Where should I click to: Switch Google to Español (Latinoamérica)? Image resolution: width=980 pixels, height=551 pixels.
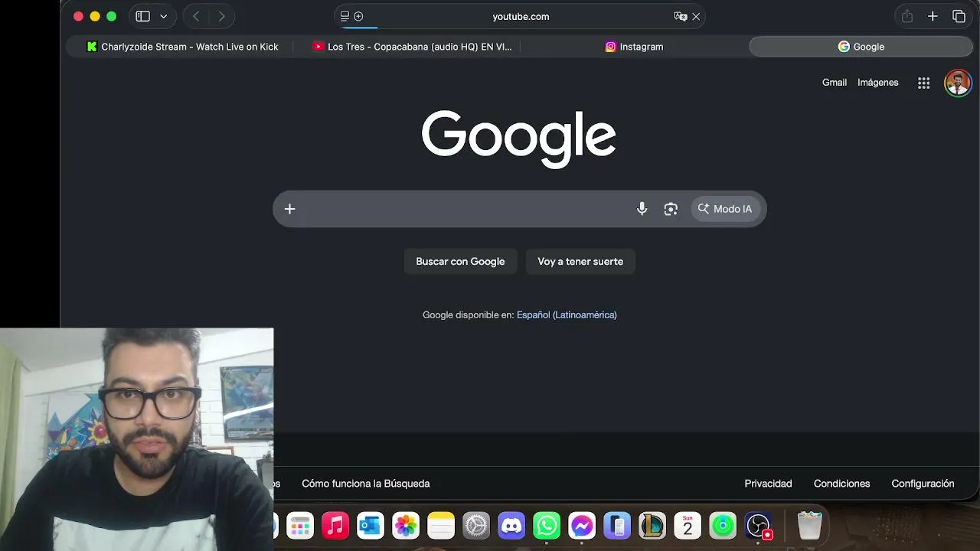567,315
